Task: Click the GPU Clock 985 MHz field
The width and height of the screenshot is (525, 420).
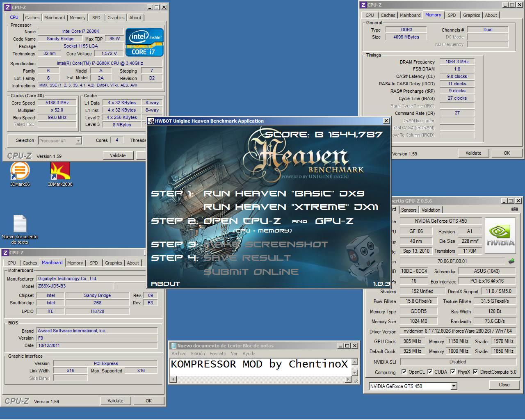Action: [x=412, y=341]
